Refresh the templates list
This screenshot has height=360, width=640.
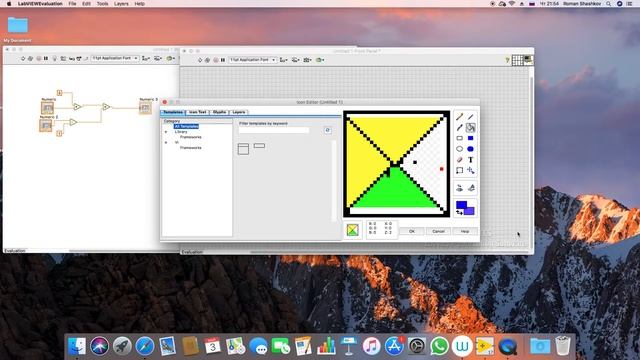[x=327, y=130]
